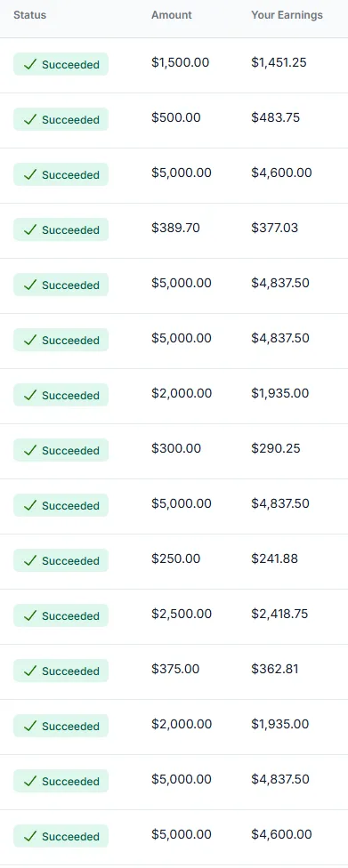This screenshot has height=868, width=348.
Task: Click the checkmark icon in the $2,500.00 row
Action: [x=30, y=615]
